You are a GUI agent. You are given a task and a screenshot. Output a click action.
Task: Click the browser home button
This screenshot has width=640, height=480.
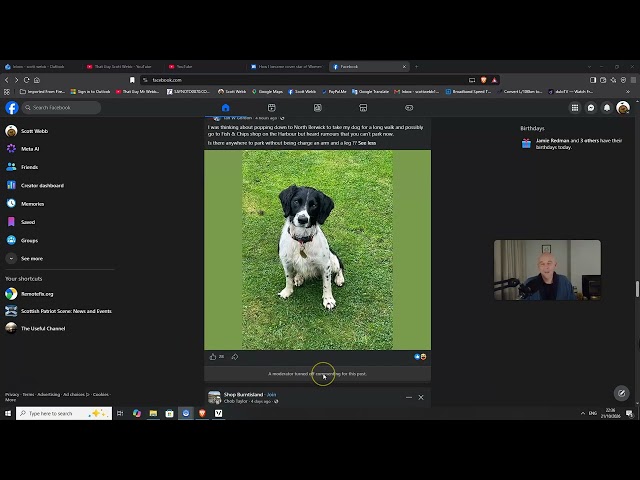(x=37, y=80)
